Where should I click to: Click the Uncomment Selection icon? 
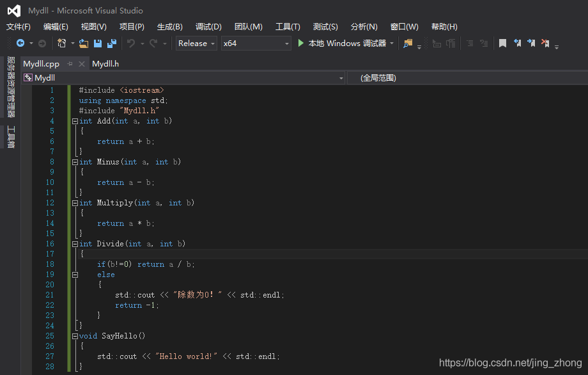click(x=451, y=44)
